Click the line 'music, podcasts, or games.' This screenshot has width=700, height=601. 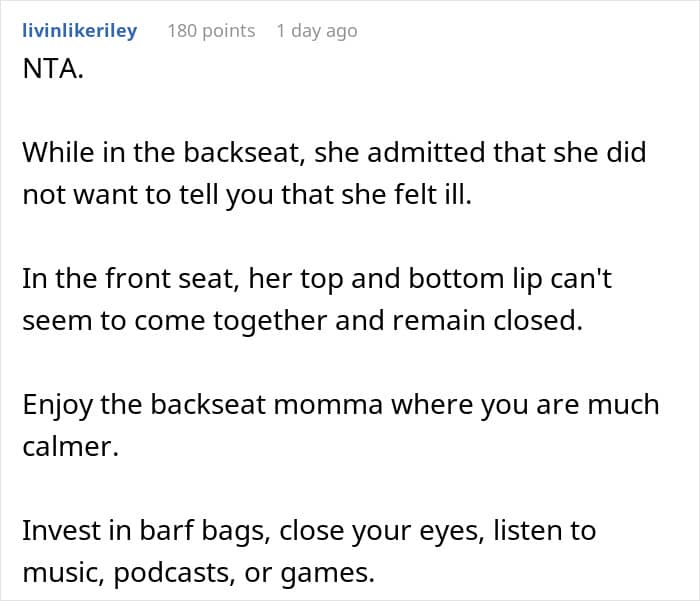click(197, 571)
